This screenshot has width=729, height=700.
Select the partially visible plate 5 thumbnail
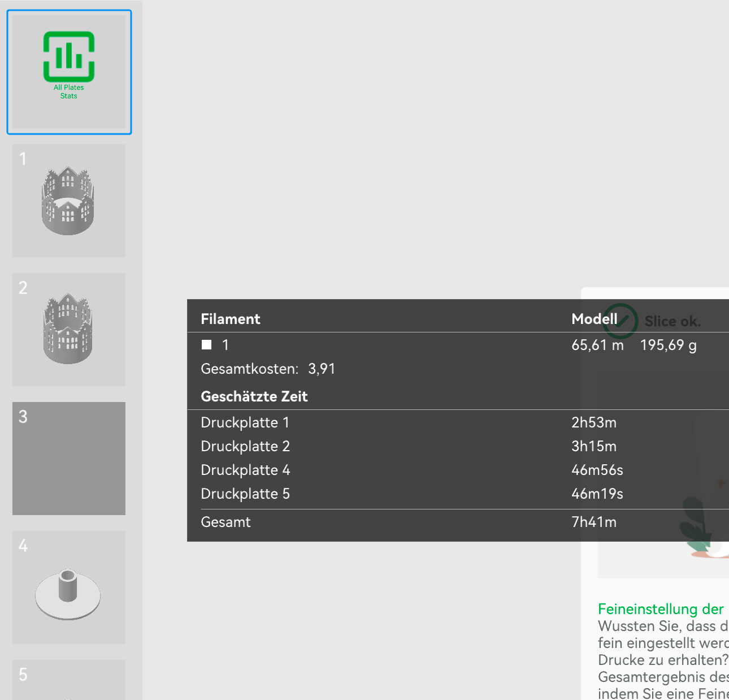pos(69,680)
